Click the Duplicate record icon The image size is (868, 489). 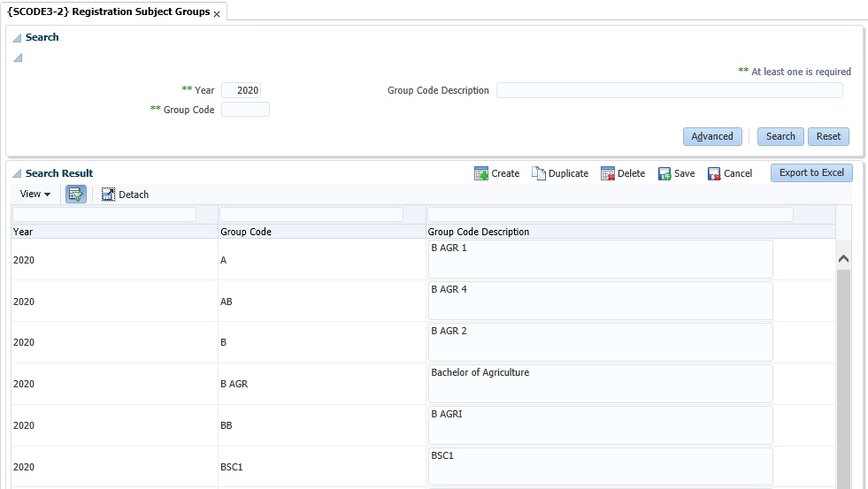point(538,173)
